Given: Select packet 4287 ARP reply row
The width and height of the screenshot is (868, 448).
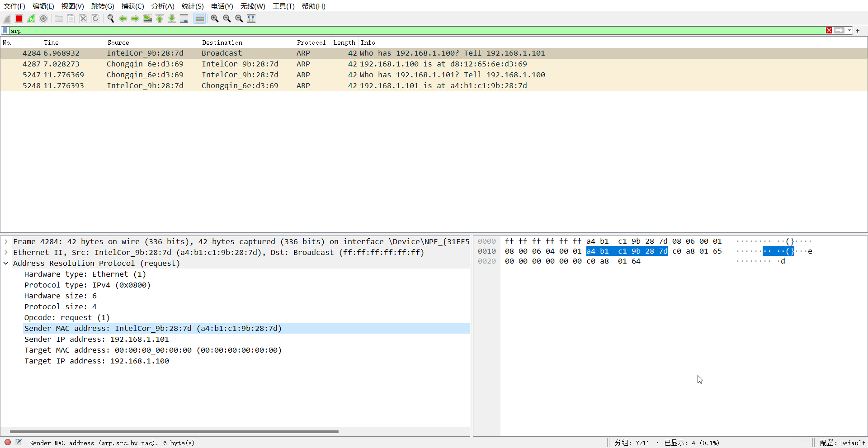Looking at the screenshot, I should click(434, 64).
